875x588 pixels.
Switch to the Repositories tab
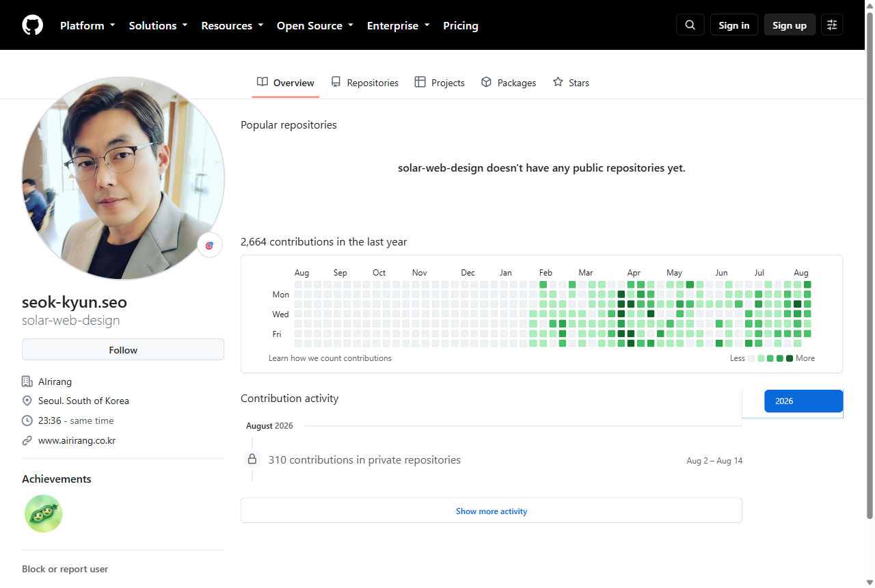coord(364,83)
